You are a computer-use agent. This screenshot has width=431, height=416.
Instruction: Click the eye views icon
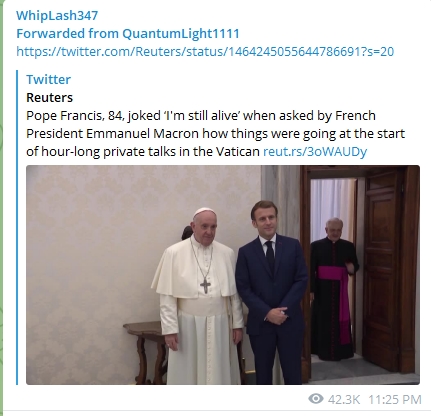[x=316, y=399]
